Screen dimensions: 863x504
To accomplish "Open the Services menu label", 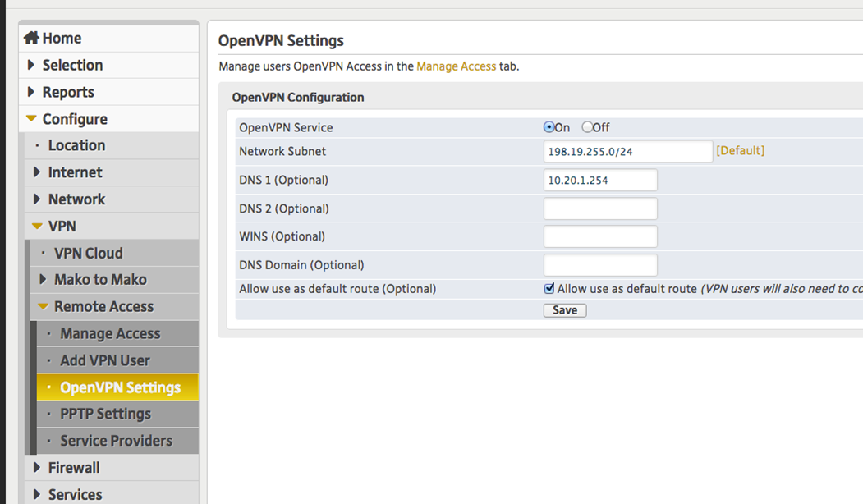I will (x=76, y=495).
